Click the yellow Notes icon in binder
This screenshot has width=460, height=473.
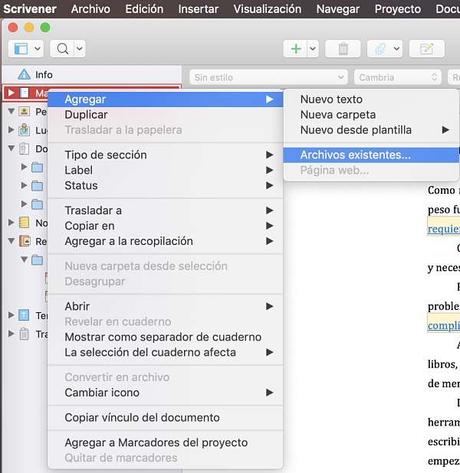[x=24, y=222]
